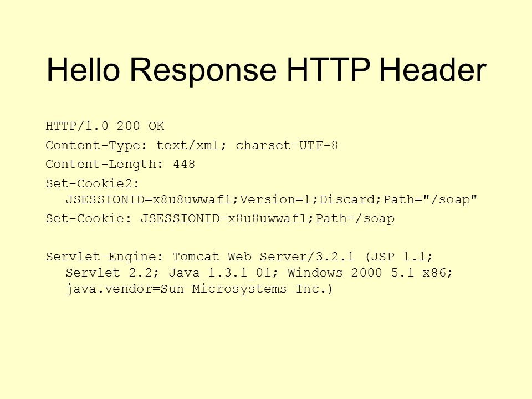
Task: Click the Windows 2000 5.1 x86; text
Action: click(370, 273)
